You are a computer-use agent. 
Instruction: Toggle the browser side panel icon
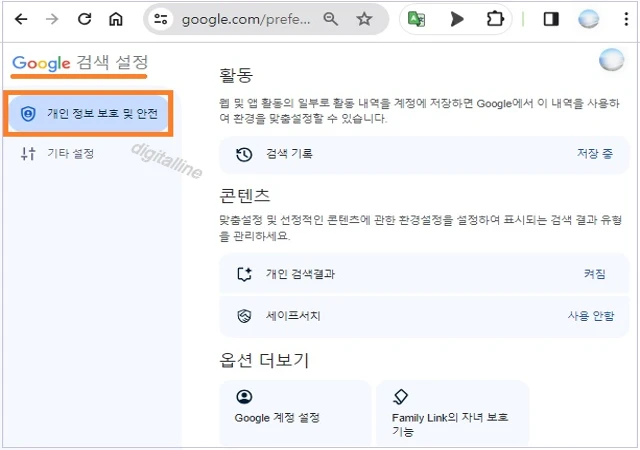(551, 19)
